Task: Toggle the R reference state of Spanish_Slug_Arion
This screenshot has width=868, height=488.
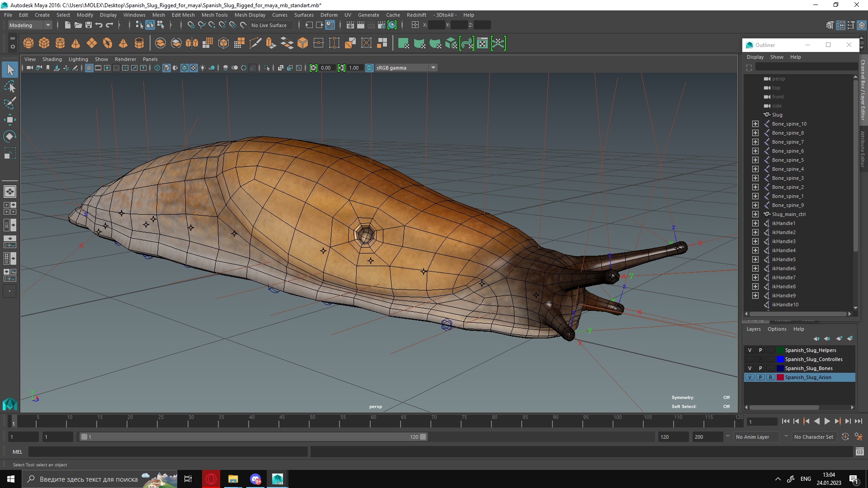Action: 770,377
